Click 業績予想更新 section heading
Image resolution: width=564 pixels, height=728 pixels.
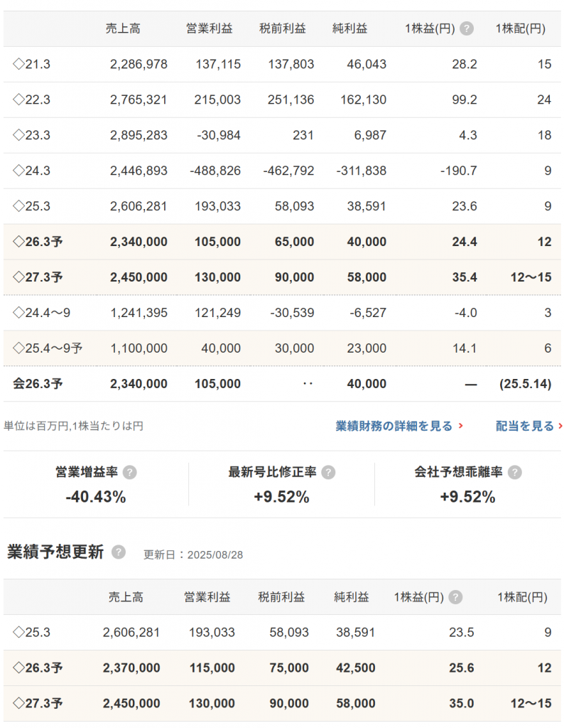point(55,552)
